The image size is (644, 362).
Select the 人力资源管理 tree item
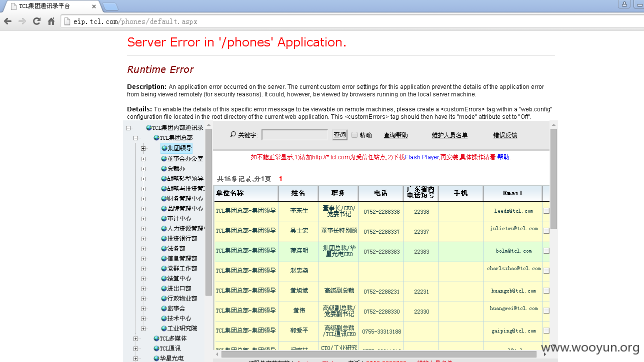pyautogui.click(x=185, y=228)
